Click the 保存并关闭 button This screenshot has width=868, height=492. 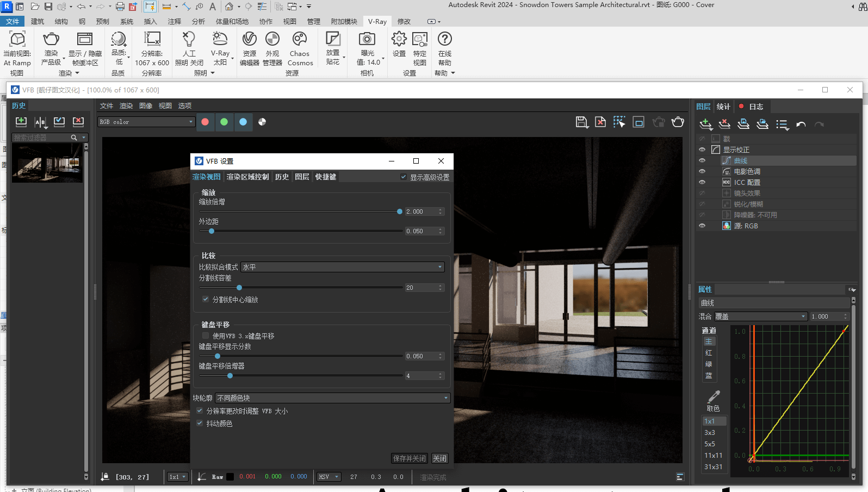click(x=410, y=458)
